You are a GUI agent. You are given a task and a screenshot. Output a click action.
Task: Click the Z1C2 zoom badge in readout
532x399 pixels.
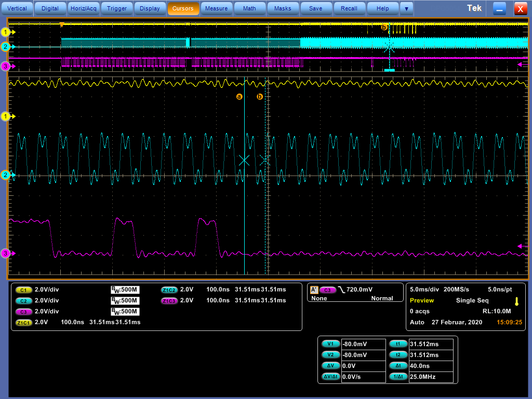tap(169, 290)
